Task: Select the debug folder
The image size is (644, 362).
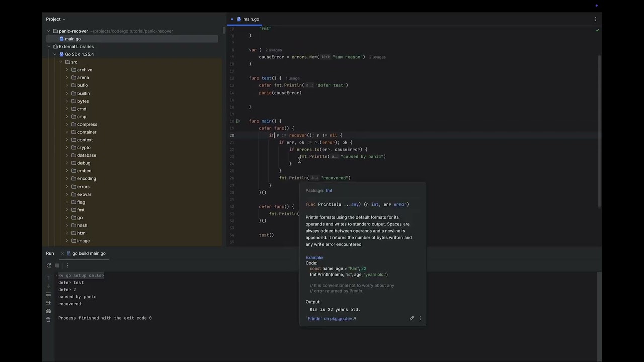Action: click(84, 163)
